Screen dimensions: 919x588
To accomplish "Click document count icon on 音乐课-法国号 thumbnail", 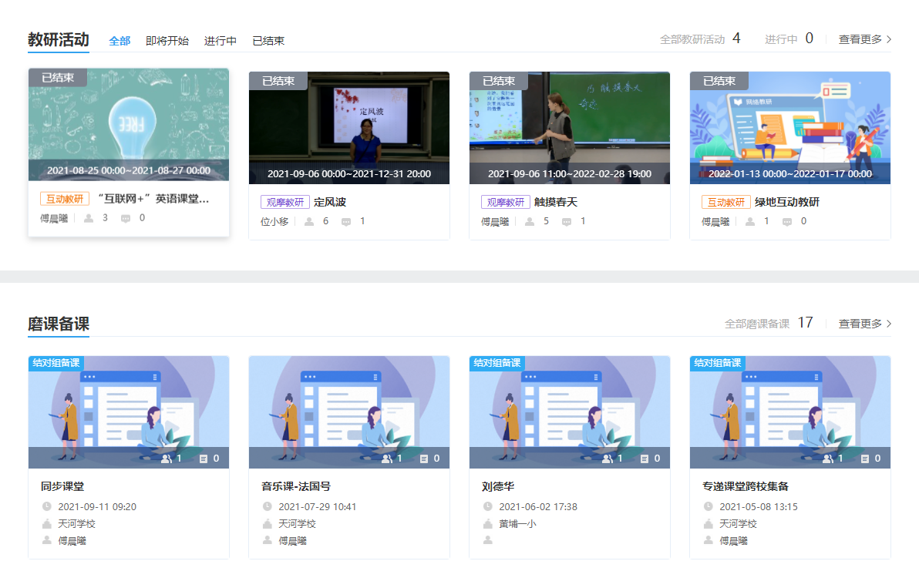I will 424,459.
